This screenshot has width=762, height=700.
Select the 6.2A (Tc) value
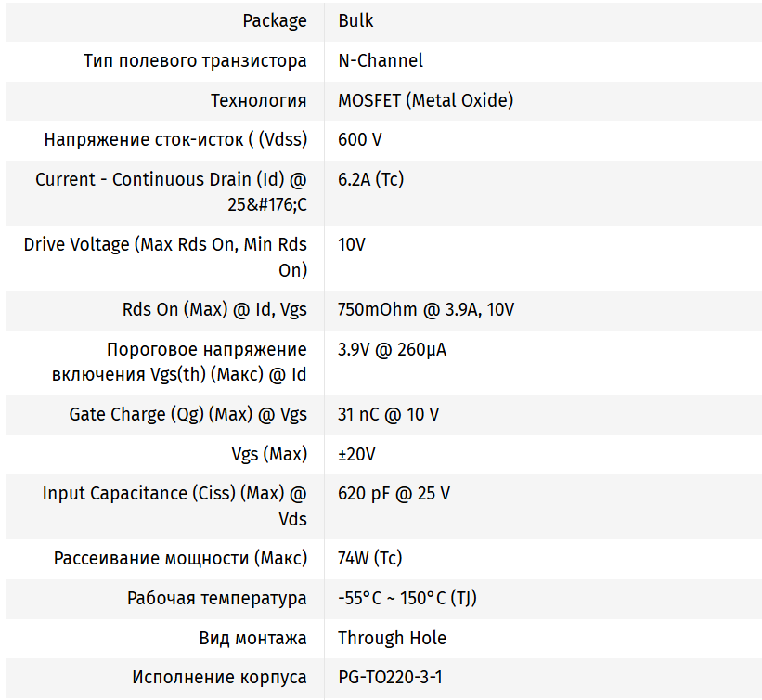pos(370,180)
